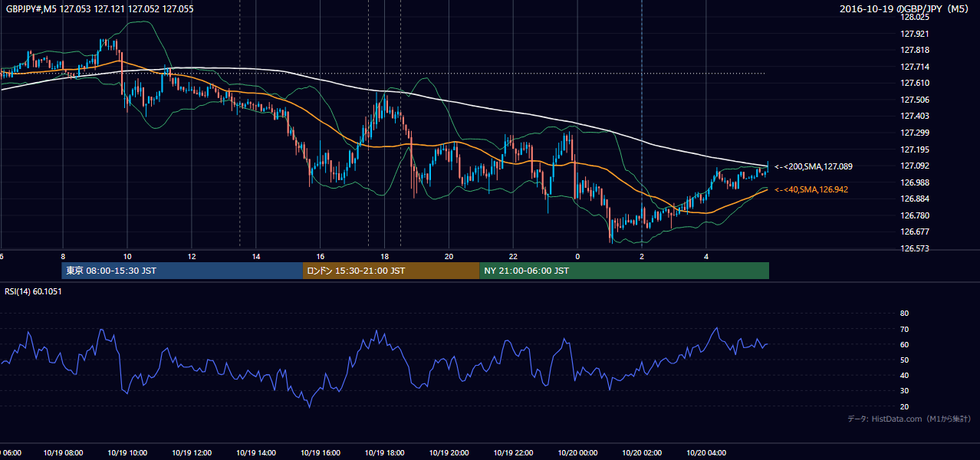Click the 126.573 price axis value
This screenshot has width=980, height=460.
(915, 248)
